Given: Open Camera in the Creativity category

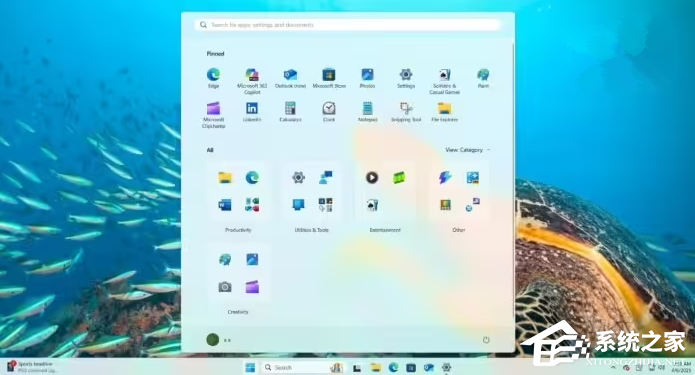Looking at the screenshot, I should (225, 287).
